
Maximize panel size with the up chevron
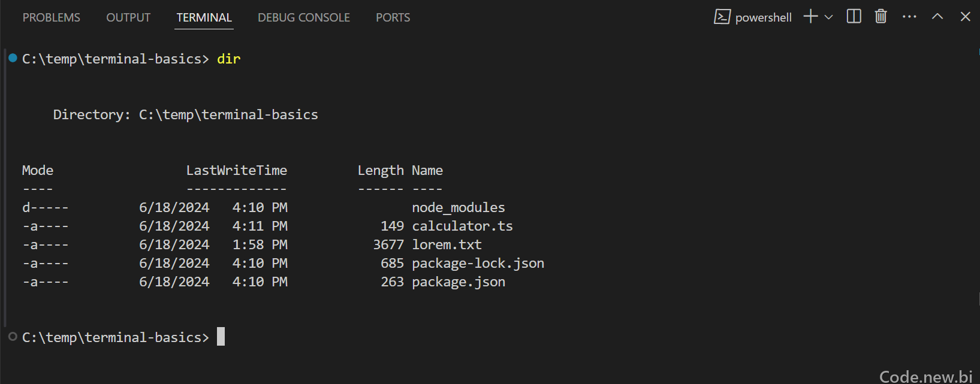click(937, 17)
